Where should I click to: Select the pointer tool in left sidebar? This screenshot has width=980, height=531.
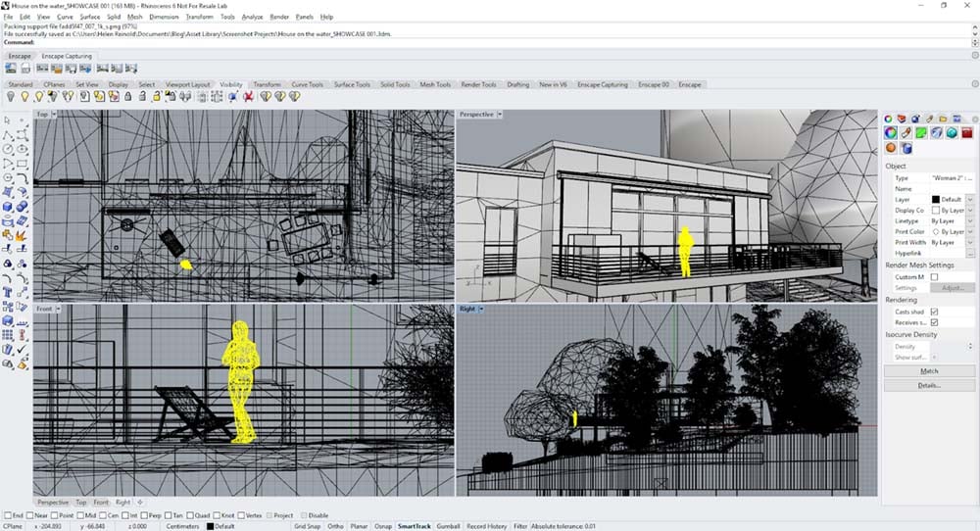coord(8,120)
